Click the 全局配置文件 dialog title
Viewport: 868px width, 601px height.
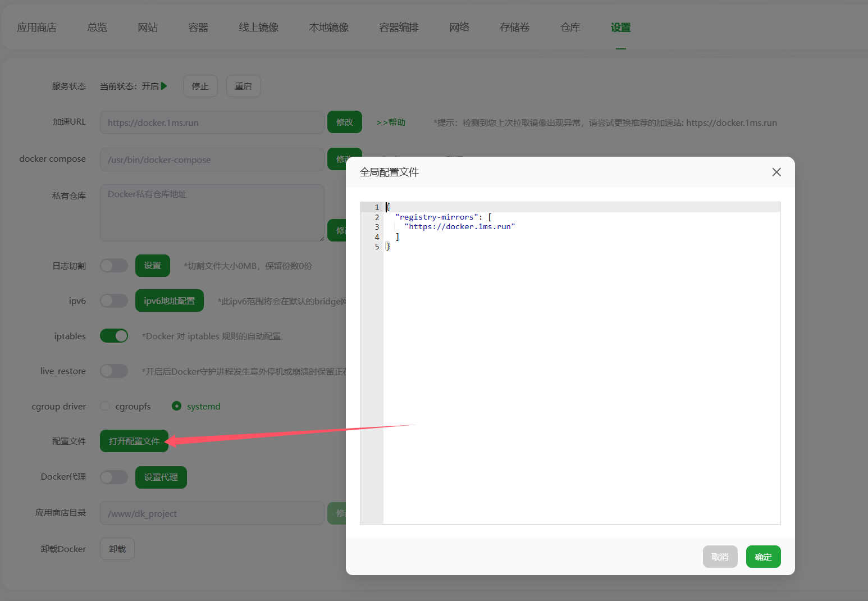point(389,172)
